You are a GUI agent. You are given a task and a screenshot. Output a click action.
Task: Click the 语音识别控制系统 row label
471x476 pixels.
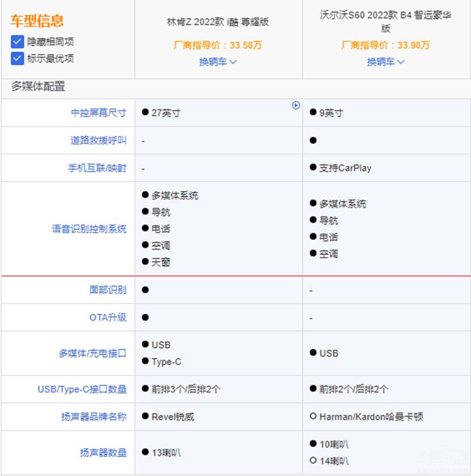pyautogui.click(x=89, y=229)
